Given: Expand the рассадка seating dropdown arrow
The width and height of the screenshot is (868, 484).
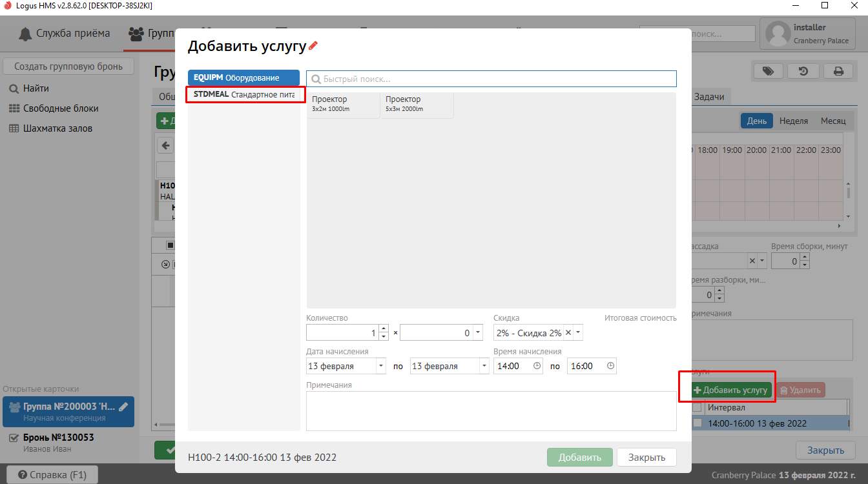Looking at the screenshot, I should click(x=763, y=261).
